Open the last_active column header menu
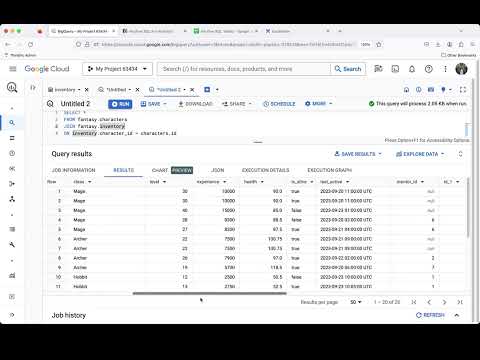This screenshot has width=480, height=360. pos(348,182)
